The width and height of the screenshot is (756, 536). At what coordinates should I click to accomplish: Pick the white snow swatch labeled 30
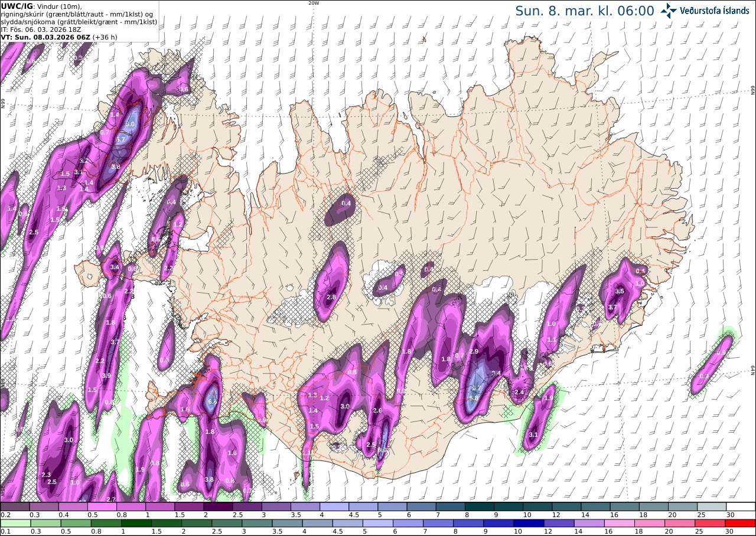[741, 506]
